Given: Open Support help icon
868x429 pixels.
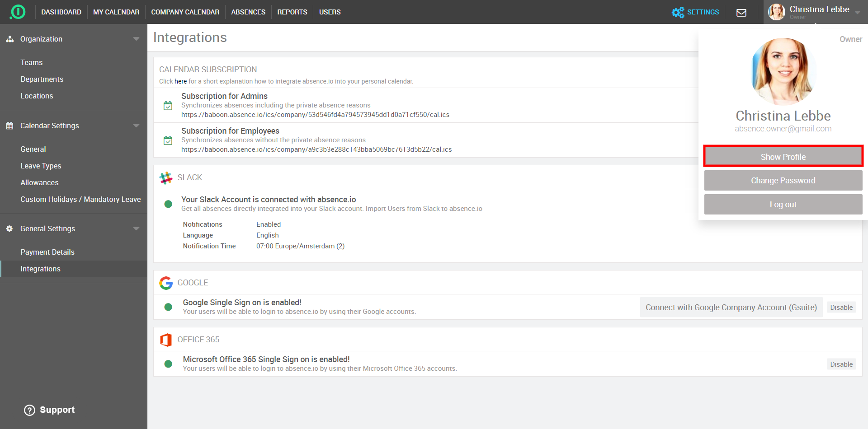Looking at the screenshot, I should (29, 410).
